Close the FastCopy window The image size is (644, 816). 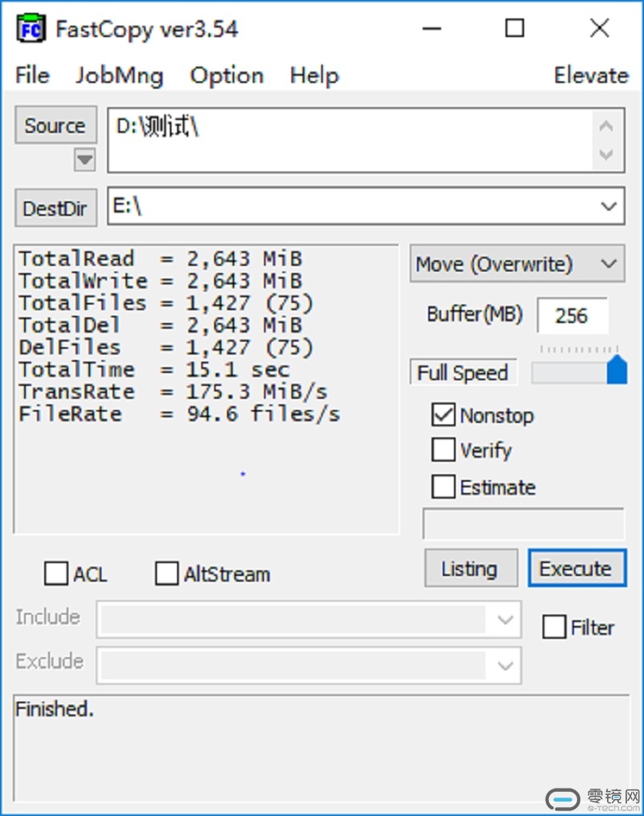point(599,29)
